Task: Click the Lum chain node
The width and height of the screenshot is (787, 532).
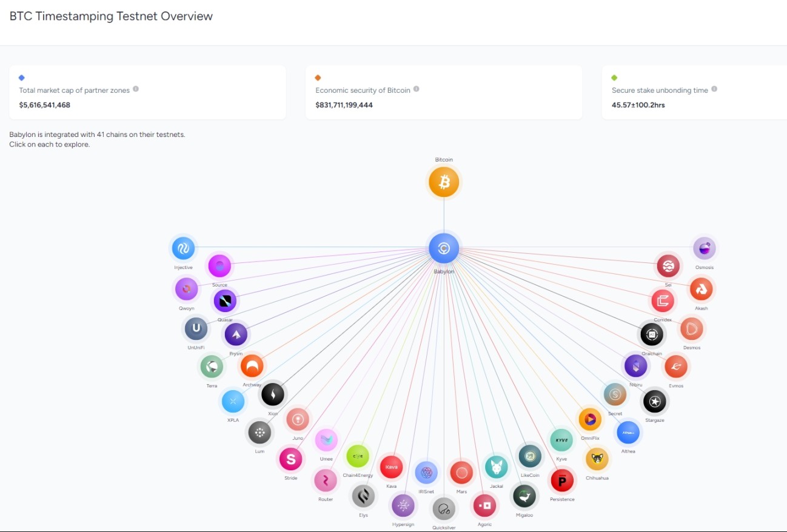Action: 260,433
